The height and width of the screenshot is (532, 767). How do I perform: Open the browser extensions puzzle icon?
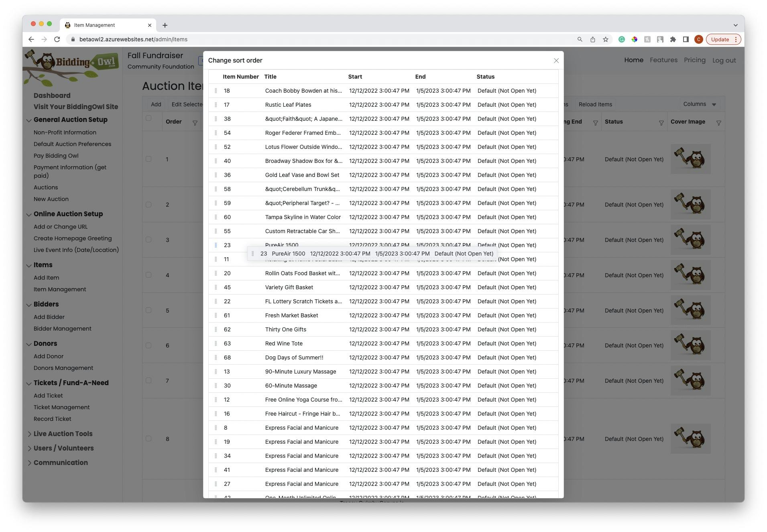click(x=673, y=39)
